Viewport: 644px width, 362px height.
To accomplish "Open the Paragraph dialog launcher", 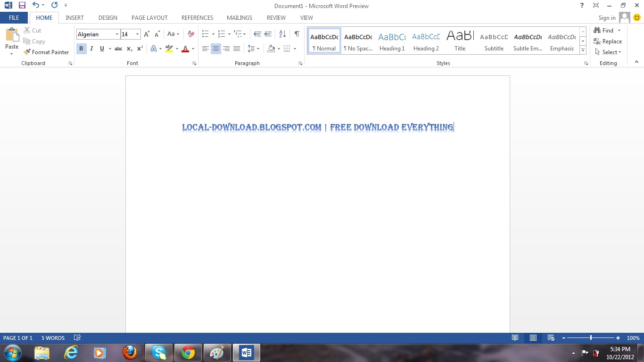I will [300, 63].
